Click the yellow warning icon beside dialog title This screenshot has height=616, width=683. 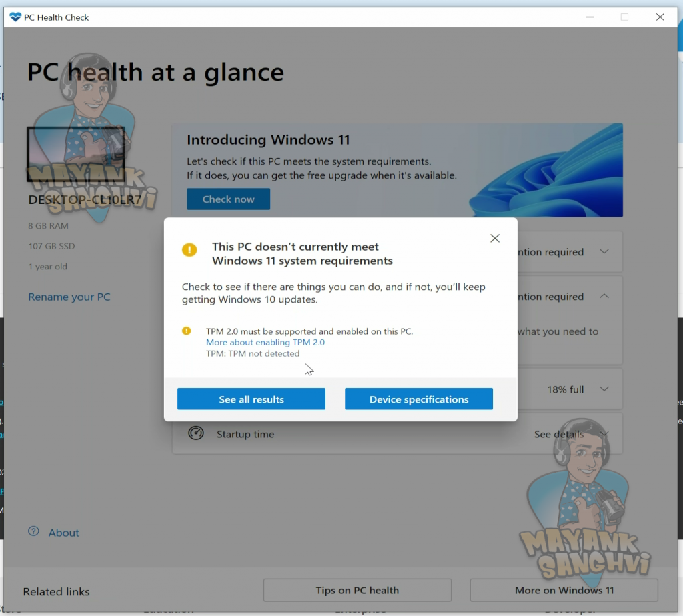tap(190, 250)
